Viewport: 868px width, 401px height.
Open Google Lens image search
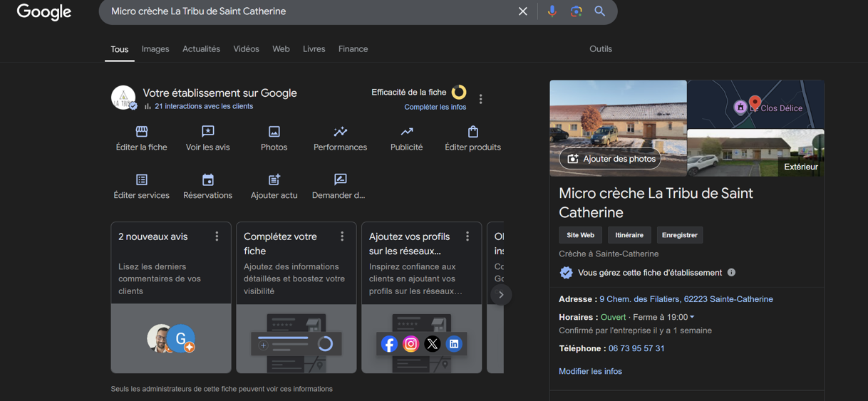coord(576,11)
